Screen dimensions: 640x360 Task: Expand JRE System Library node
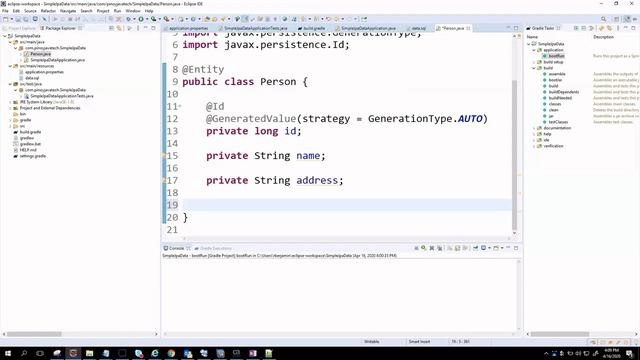tap(10, 102)
